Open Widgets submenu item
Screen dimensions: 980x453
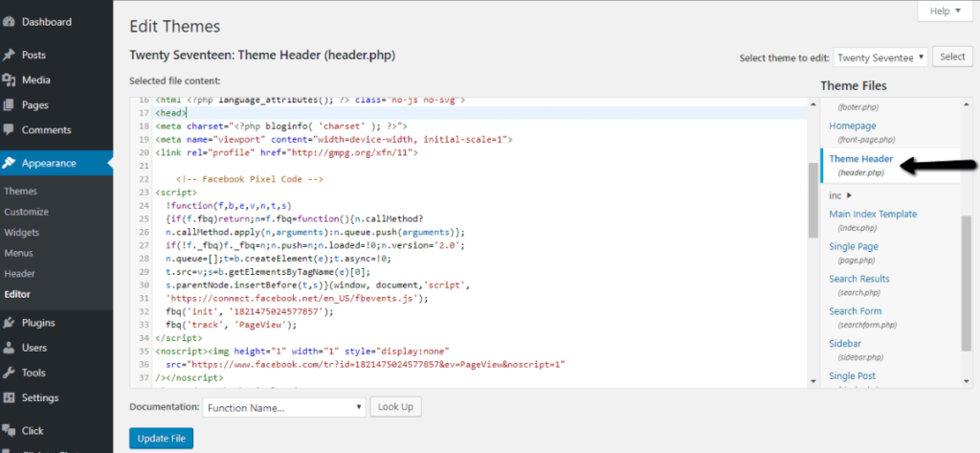point(22,233)
